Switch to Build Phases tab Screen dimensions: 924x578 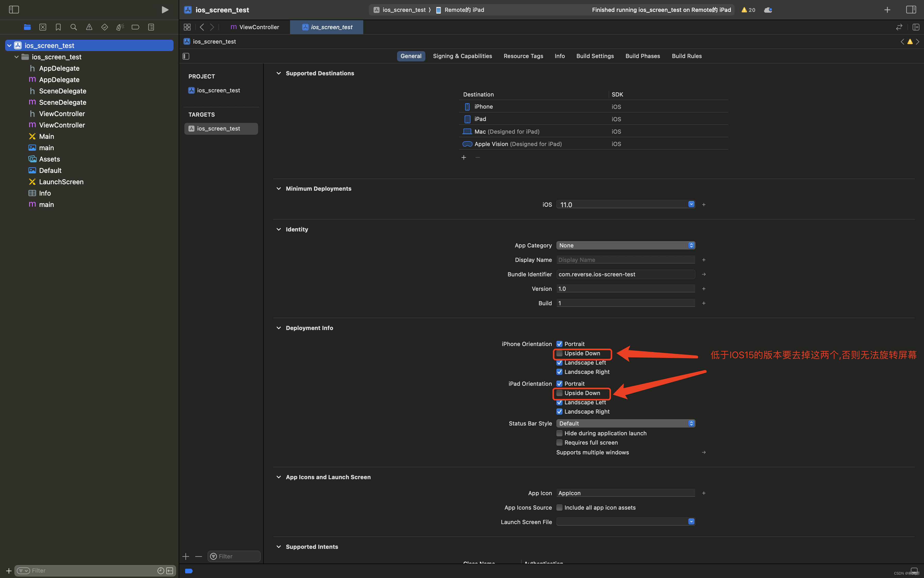point(643,56)
